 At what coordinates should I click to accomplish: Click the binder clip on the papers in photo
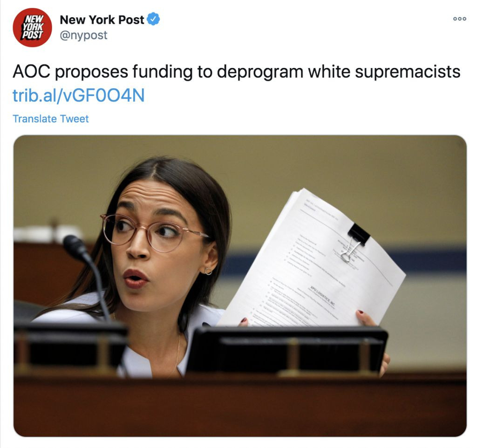pyautogui.click(x=354, y=242)
